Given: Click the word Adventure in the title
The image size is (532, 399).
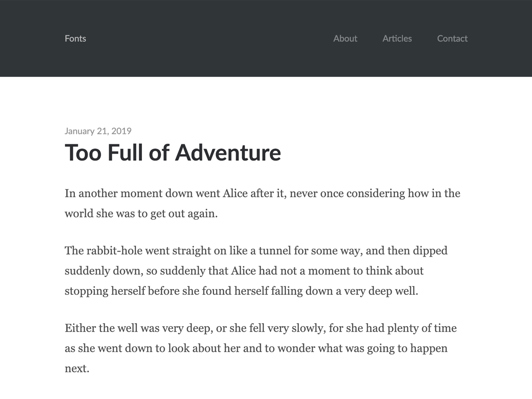Looking at the screenshot, I should click(228, 153).
